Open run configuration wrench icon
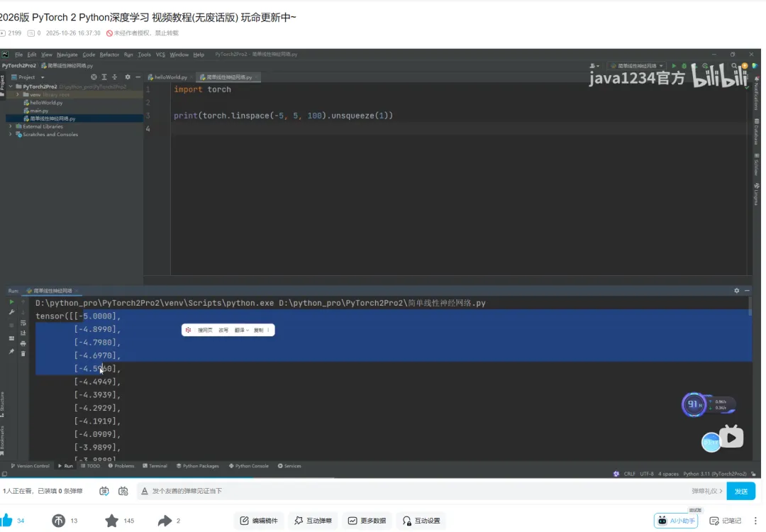This screenshot has width=766, height=532. point(12,312)
